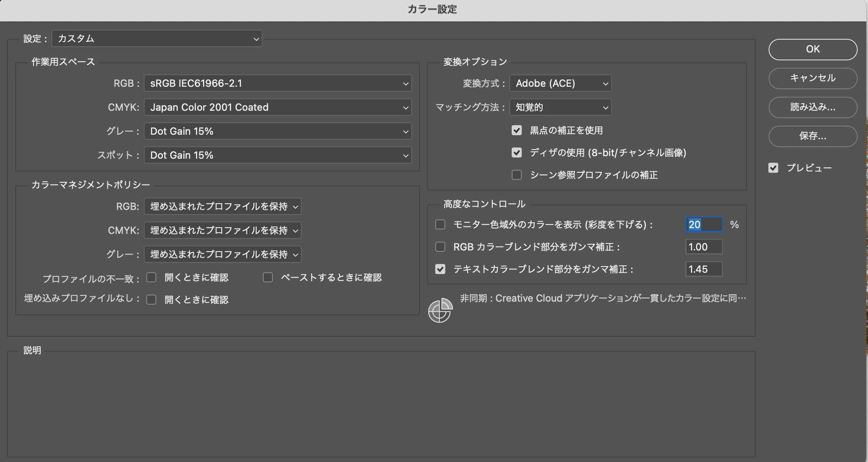Enable ペーストするときに確認 checkbox
The height and width of the screenshot is (462, 868).
click(x=268, y=278)
